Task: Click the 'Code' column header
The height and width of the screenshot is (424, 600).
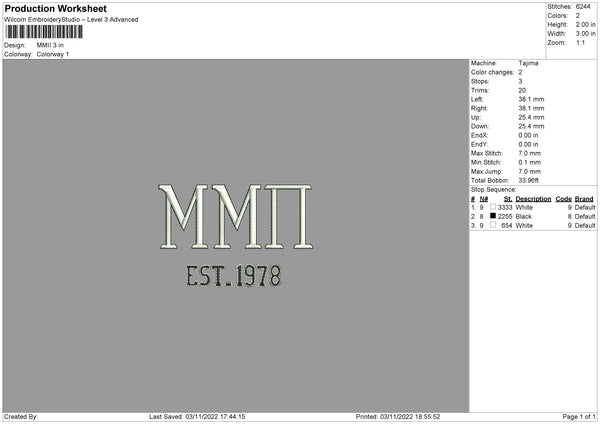Action: click(x=564, y=199)
